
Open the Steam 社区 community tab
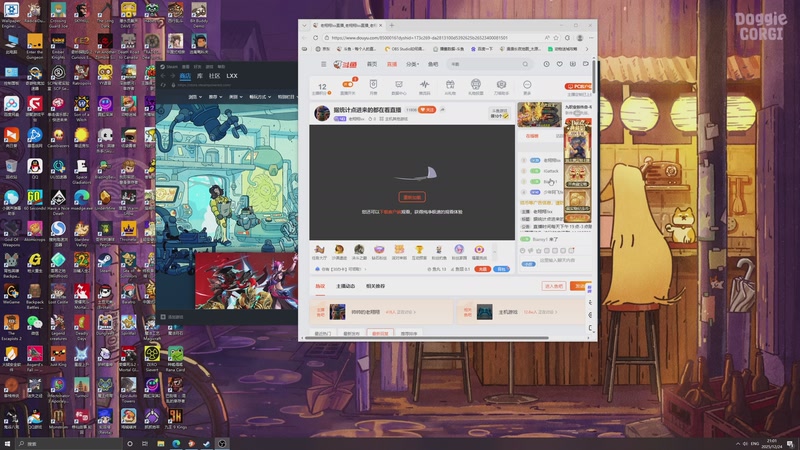[x=214, y=76]
